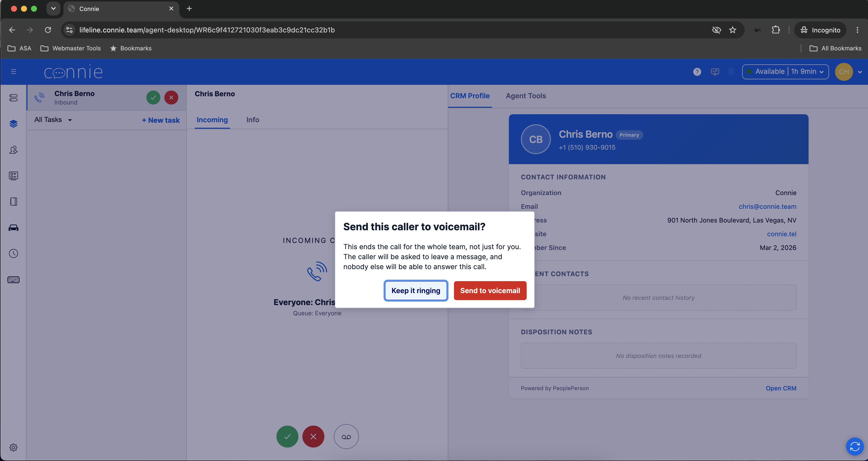Select the CRM Profile tab

(470, 96)
